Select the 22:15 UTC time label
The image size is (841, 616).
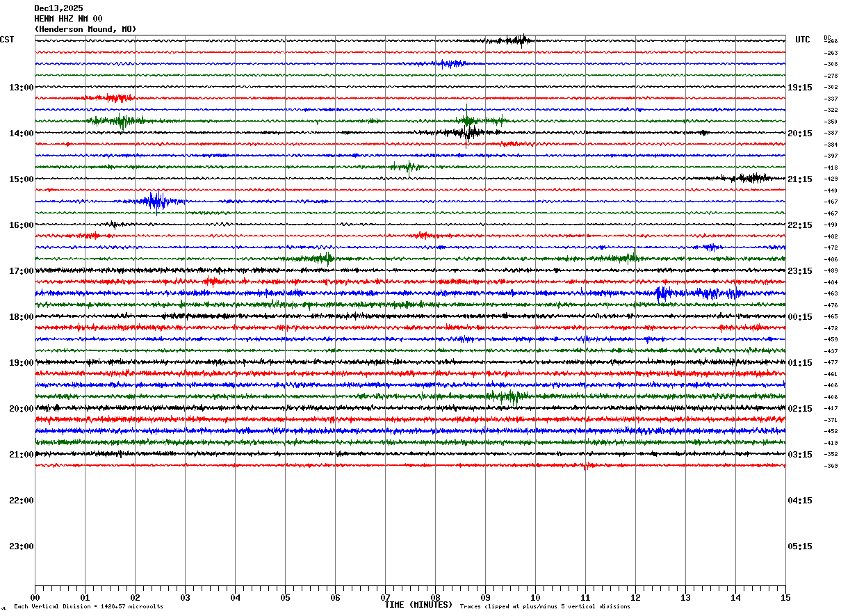(800, 225)
